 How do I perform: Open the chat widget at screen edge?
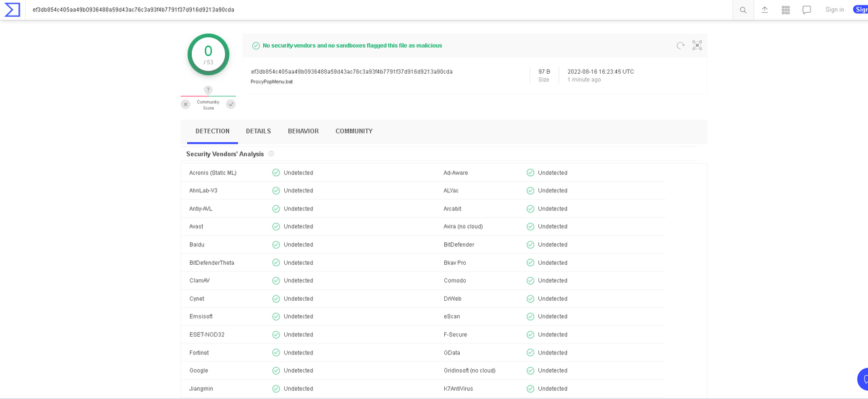tap(863, 379)
